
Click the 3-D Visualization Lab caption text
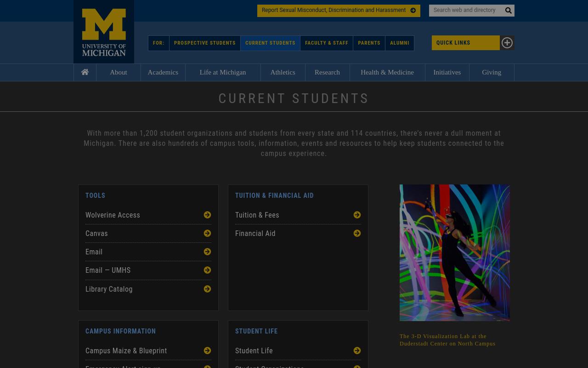[447, 340]
